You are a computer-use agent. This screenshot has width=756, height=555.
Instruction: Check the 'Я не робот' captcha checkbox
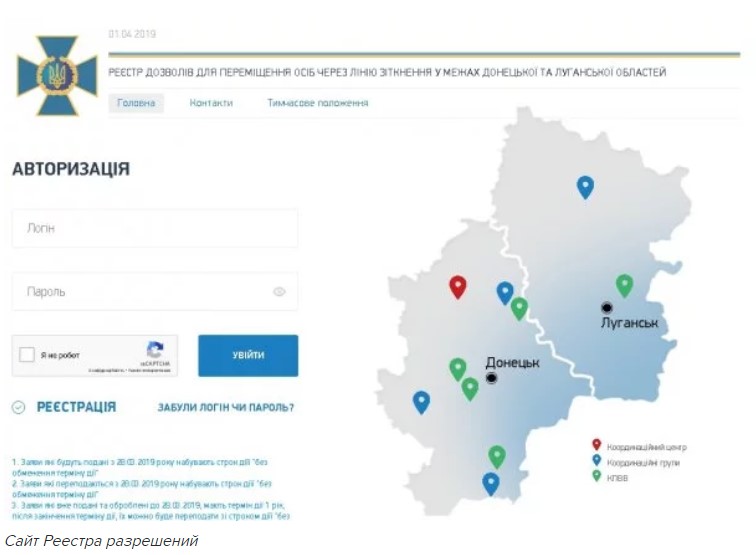(28, 355)
